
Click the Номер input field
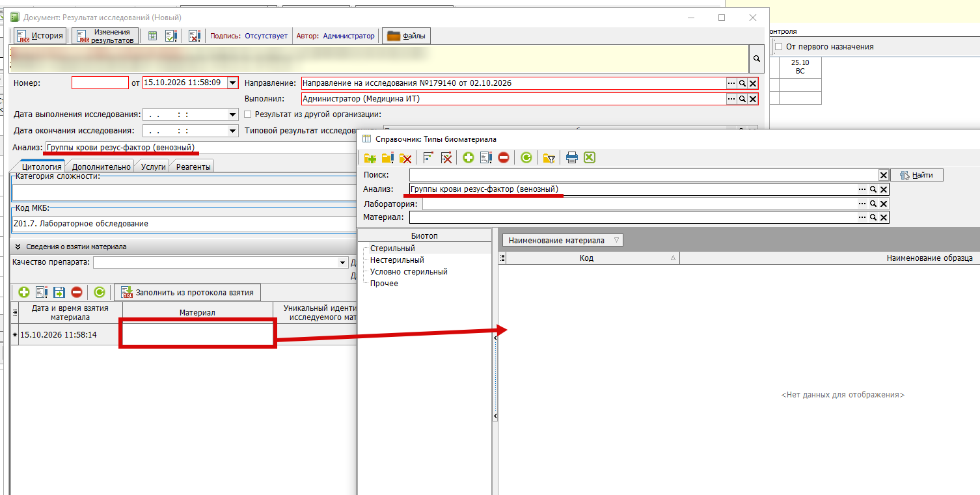(100, 83)
